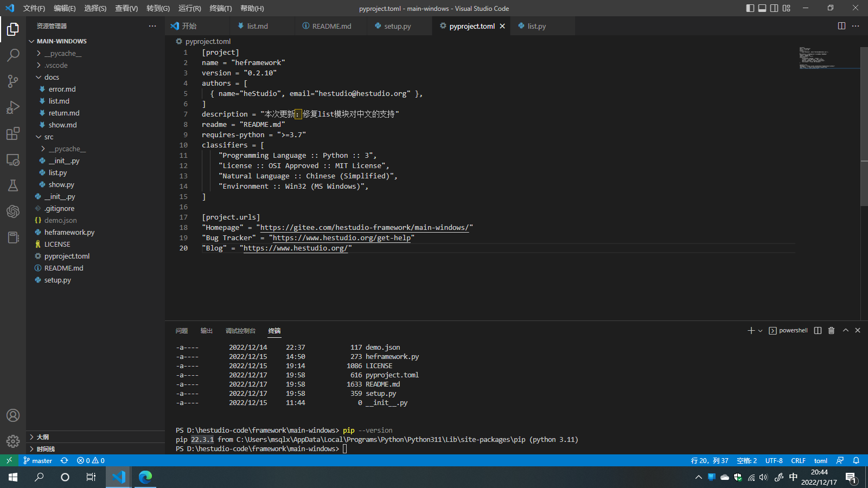Click the remote window status bar icon
Viewport: 868px width, 488px height.
coord(9,460)
